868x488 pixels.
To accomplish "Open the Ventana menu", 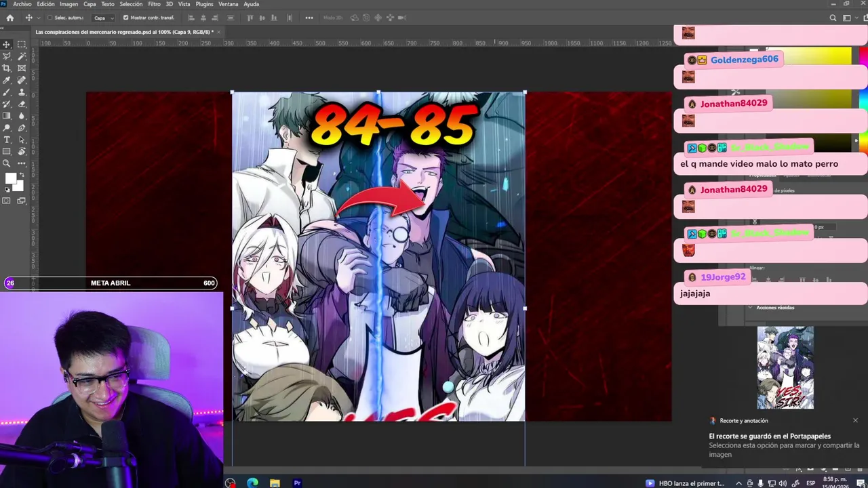I will click(229, 4).
